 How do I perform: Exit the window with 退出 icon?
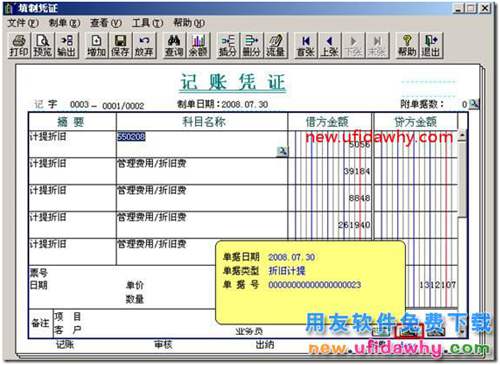click(x=431, y=46)
